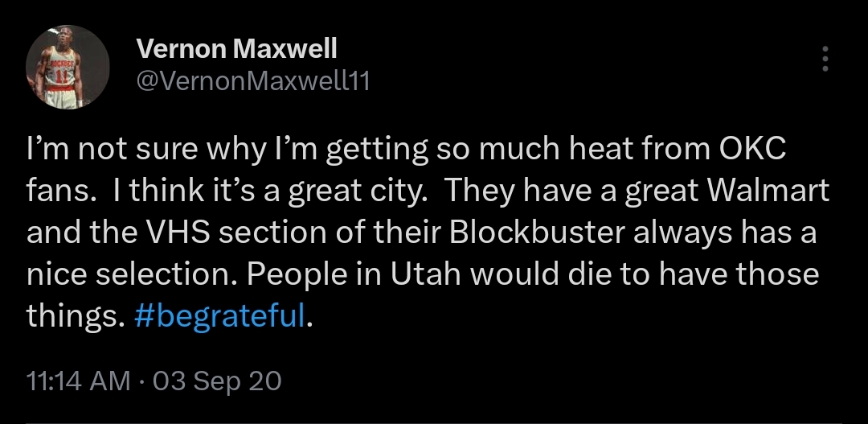Click the word 'things' before the hashtag
Screen dimensions: 868x424
73,315
